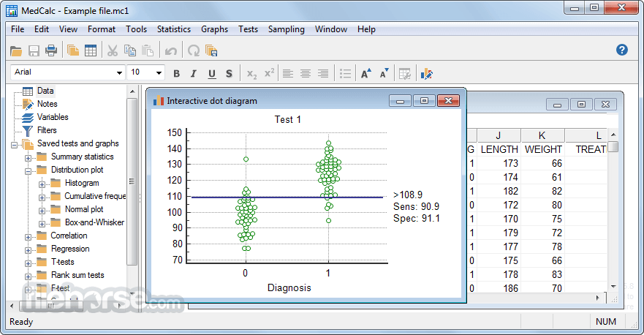Open the File menu

pos(18,29)
